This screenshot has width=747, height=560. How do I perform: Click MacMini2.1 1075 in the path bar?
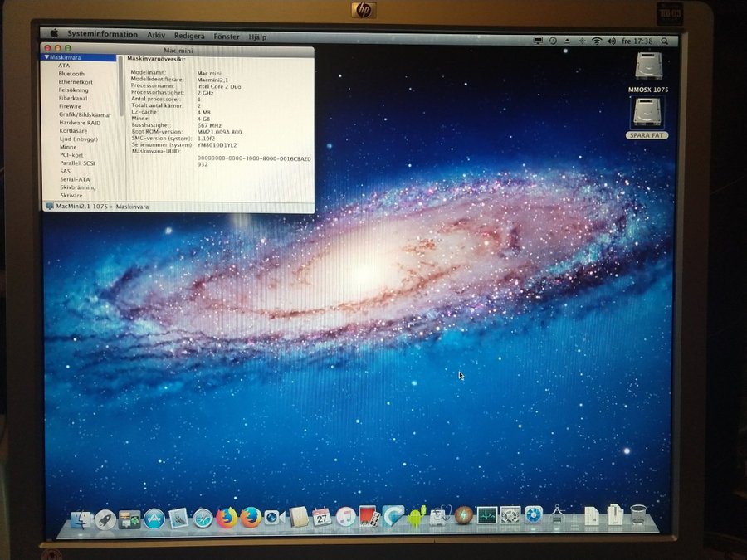click(x=82, y=207)
